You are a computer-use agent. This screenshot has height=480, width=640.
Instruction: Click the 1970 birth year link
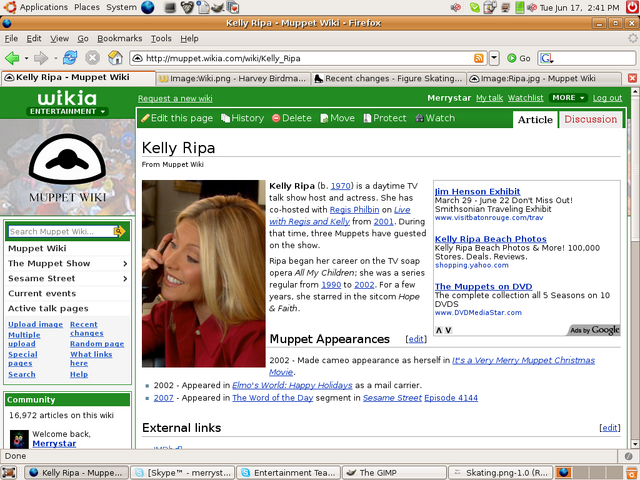(340, 186)
